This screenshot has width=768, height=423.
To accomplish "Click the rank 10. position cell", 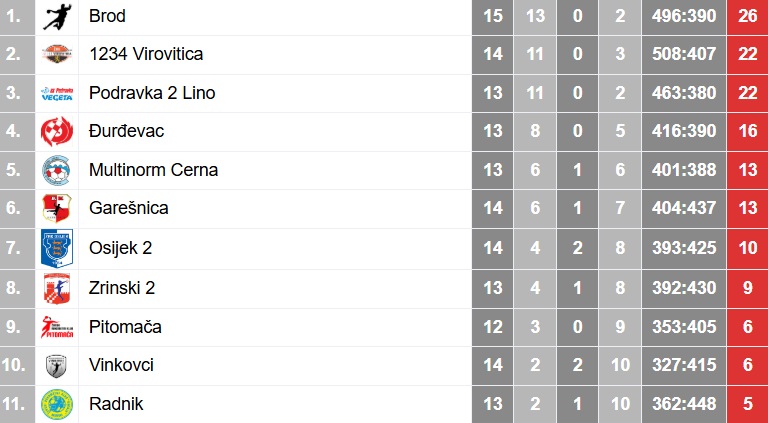I will [x=17, y=366].
